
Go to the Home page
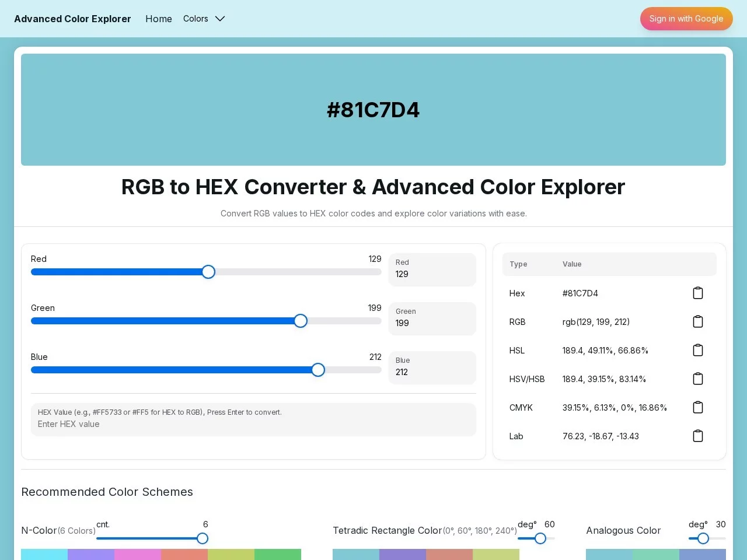pos(159,19)
